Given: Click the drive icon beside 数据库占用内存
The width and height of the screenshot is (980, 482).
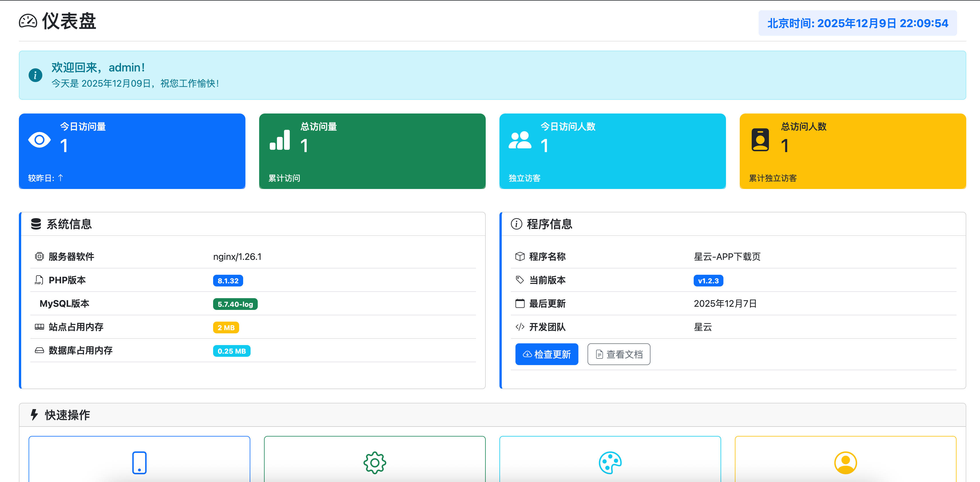Looking at the screenshot, I should 39,350.
